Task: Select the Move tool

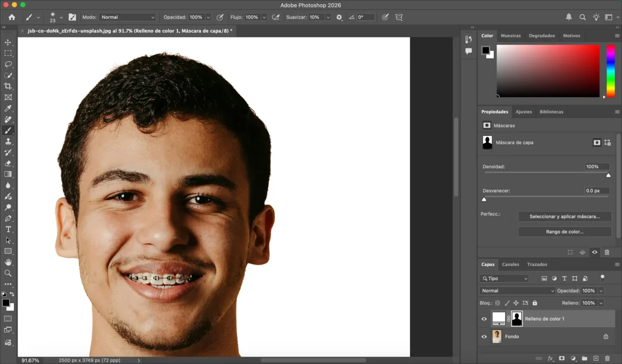Action: click(x=8, y=42)
